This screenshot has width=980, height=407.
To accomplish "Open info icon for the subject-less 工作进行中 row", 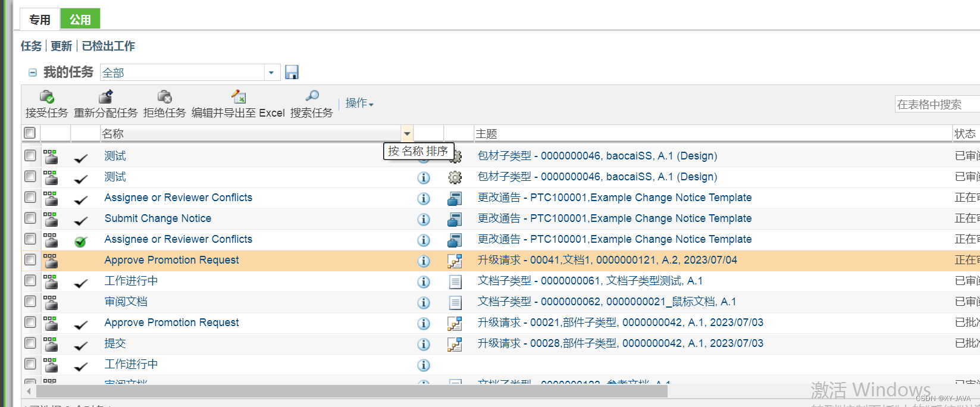I will [x=424, y=365].
